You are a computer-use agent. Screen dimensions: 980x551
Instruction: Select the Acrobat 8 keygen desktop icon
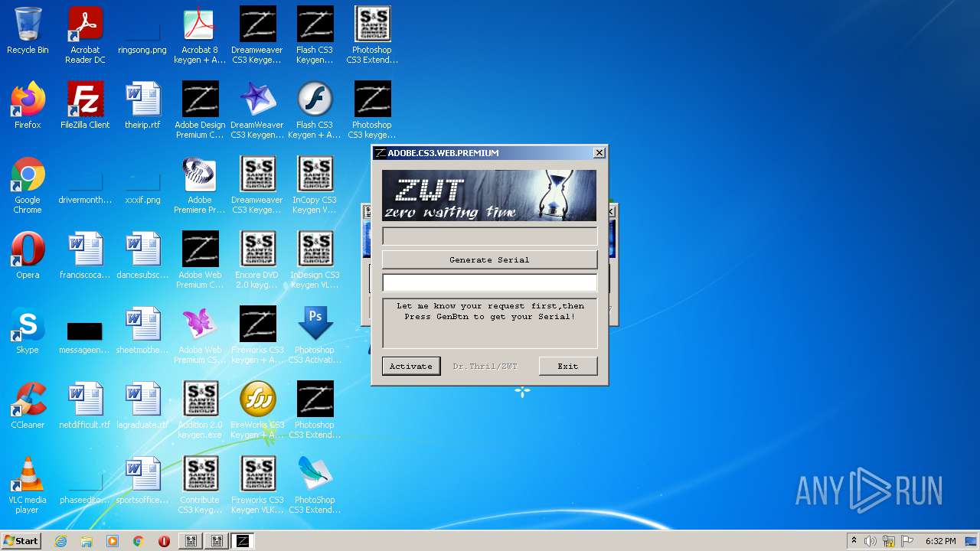tap(200, 35)
